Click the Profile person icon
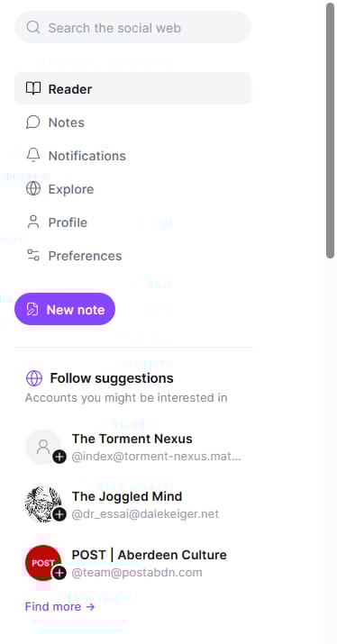The height and width of the screenshot is (644, 337). coord(33,222)
